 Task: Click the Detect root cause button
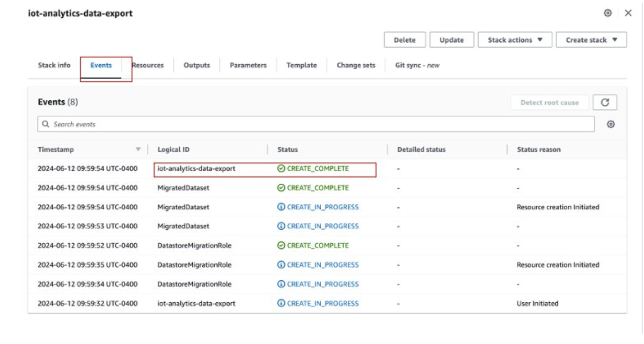click(x=549, y=102)
